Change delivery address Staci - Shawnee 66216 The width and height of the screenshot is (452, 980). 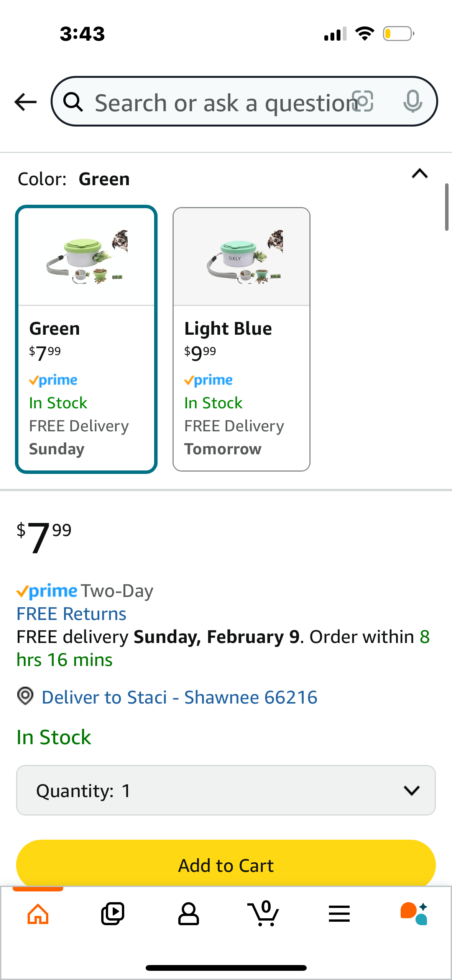[x=179, y=697]
